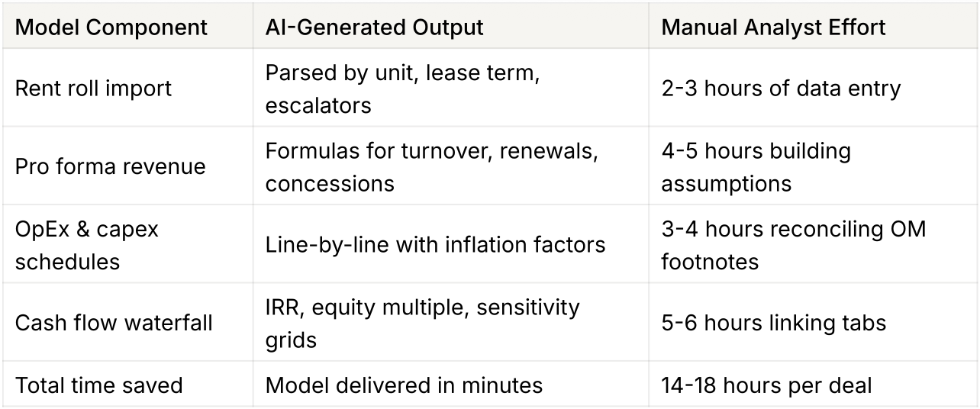Select the 14-18 hours per deal cell
The image size is (980, 409).
click(x=812, y=385)
